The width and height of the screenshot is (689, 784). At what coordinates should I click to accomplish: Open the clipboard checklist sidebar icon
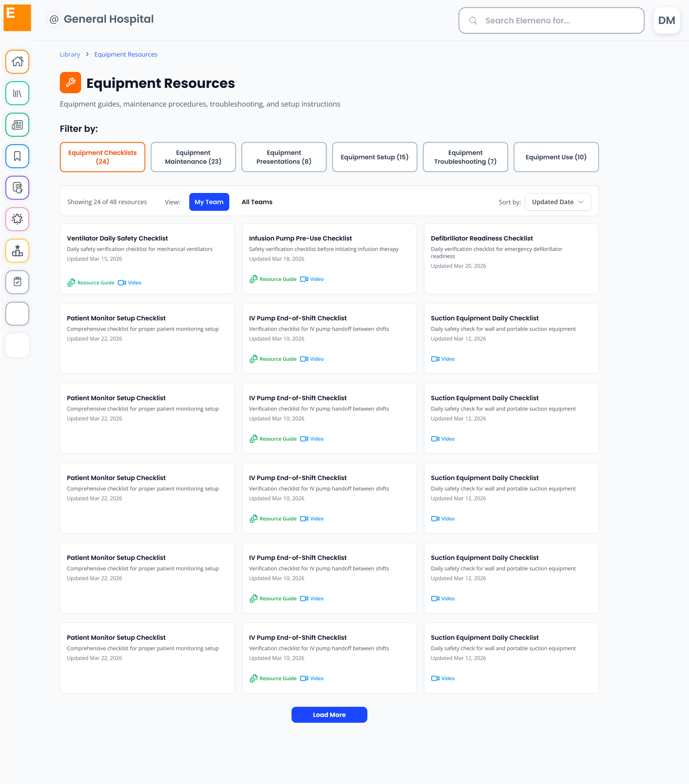(17, 282)
